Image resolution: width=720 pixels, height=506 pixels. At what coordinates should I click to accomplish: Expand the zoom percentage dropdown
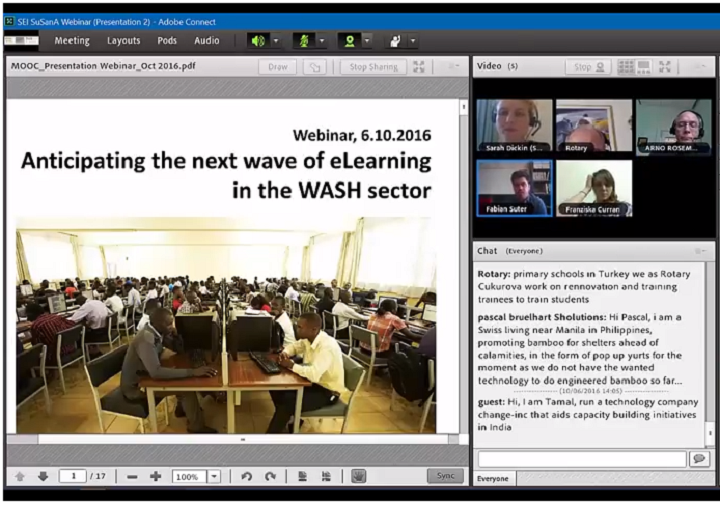[x=214, y=477]
